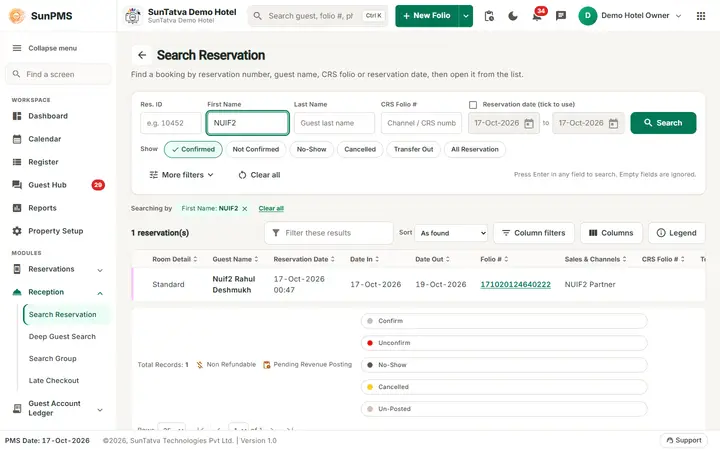Open the Guest Hub sidebar icon

click(17, 185)
